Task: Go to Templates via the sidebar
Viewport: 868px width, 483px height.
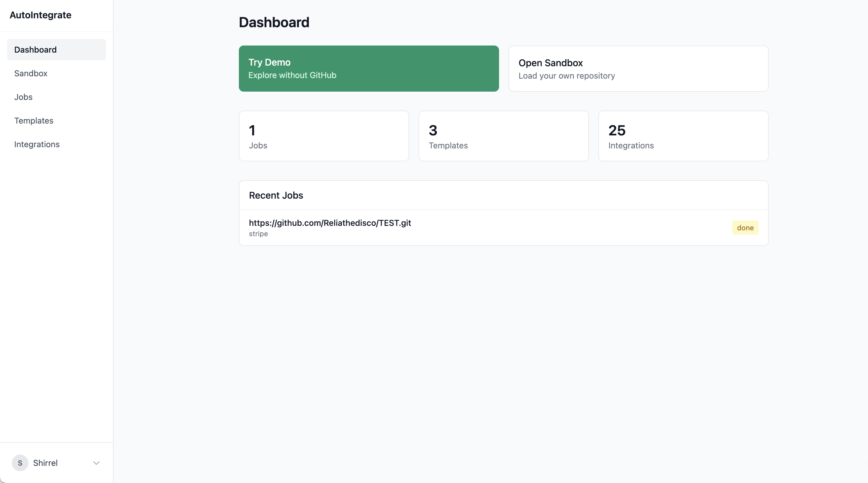Action: [34, 120]
